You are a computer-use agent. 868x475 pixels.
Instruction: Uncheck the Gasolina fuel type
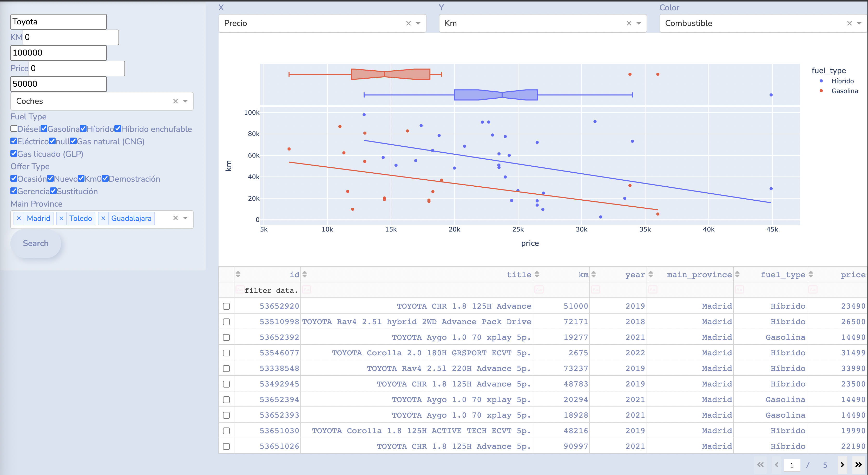(44, 128)
